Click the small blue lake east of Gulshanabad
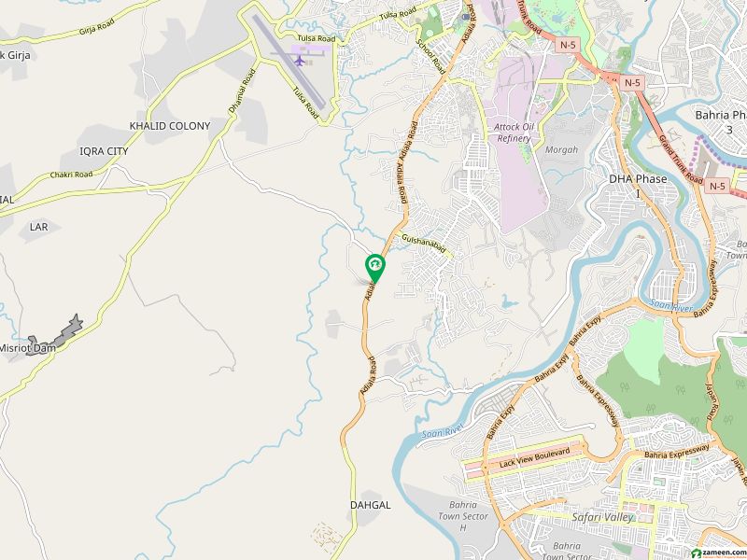Image resolution: width=747 pixels, height=560 pixels. [509, 301]
